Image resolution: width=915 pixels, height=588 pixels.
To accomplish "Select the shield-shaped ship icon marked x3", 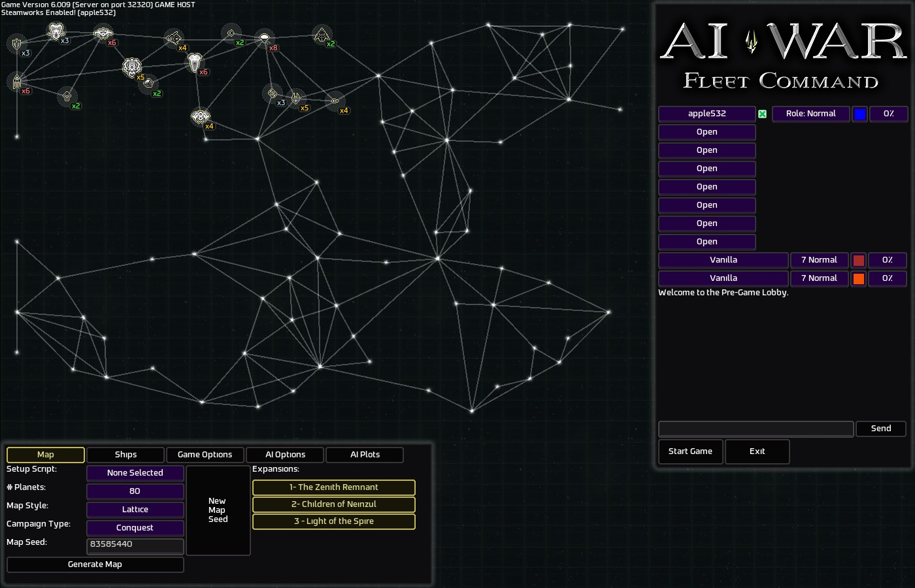I will pyautogui.click(x=17, y=44).
